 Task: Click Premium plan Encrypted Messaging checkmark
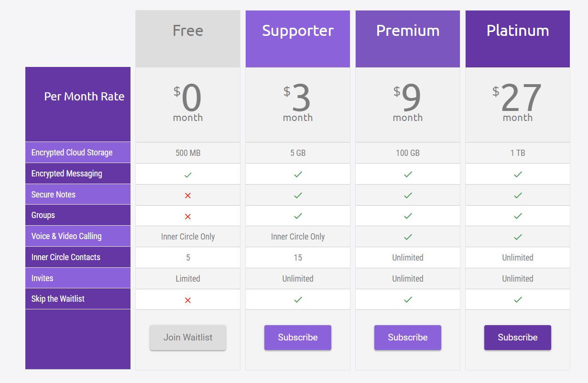(408, 175)
